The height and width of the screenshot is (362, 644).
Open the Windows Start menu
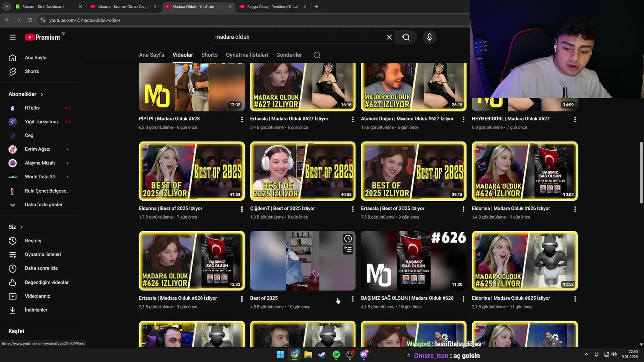[280, 354]
